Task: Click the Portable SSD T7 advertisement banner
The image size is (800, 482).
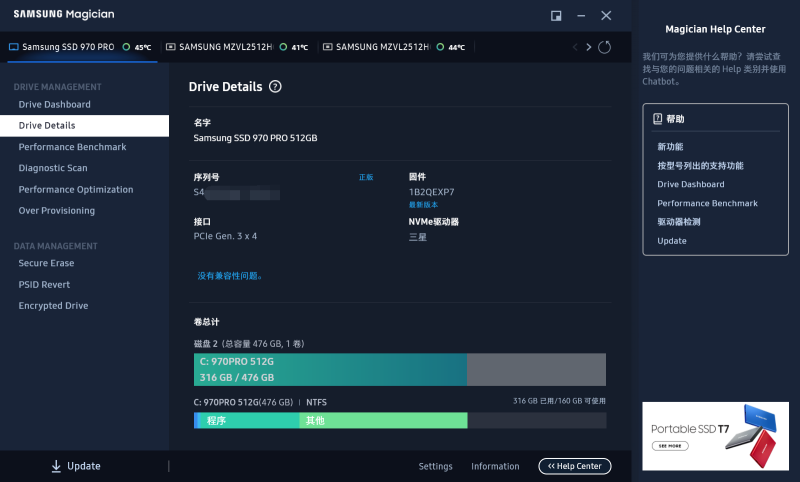Action: pyautogui.click(x=715, y=436)
